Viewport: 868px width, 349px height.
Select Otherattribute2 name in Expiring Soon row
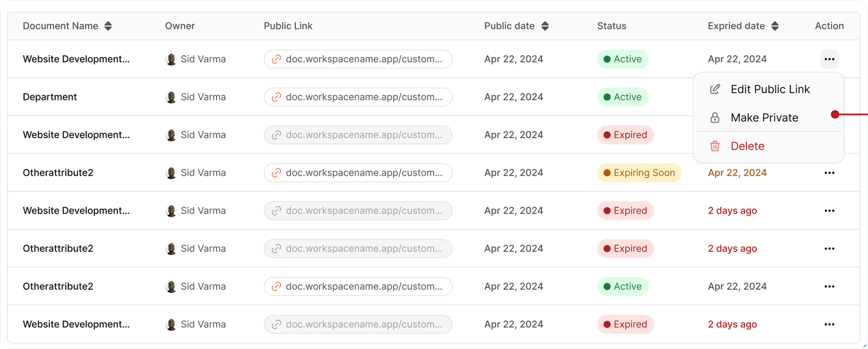click(58, 173)
